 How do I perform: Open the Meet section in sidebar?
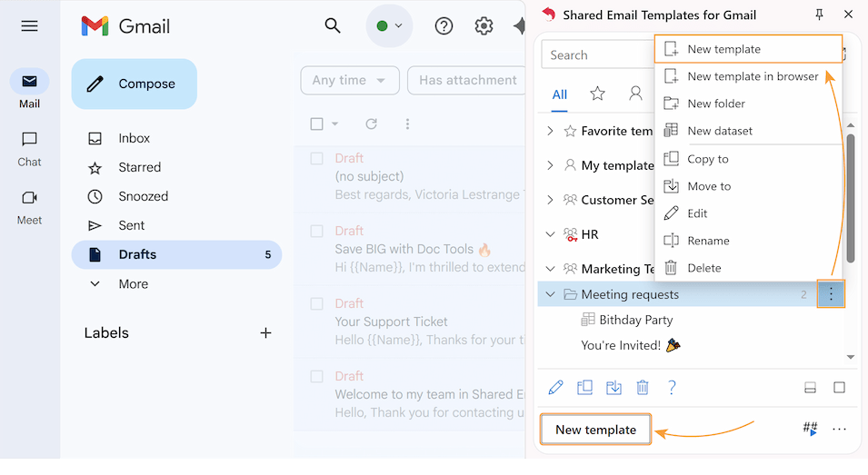pos(29,208)
